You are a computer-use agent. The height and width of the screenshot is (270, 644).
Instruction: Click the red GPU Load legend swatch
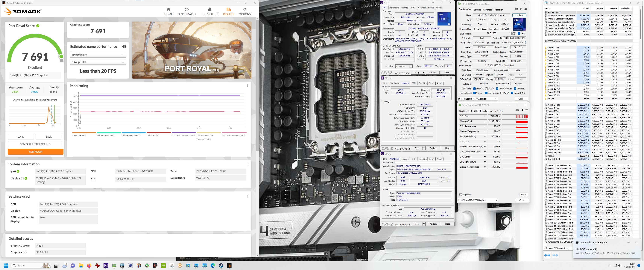point(159,133)
